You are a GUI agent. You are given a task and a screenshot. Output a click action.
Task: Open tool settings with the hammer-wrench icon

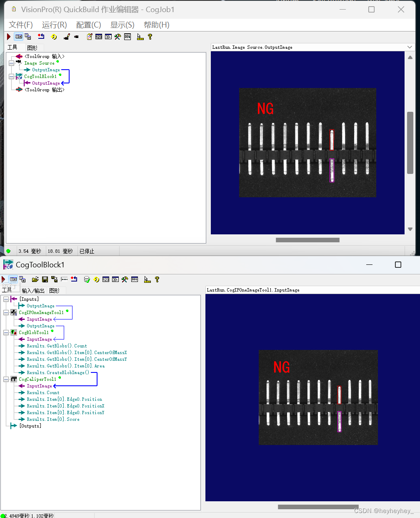point(117,37)
